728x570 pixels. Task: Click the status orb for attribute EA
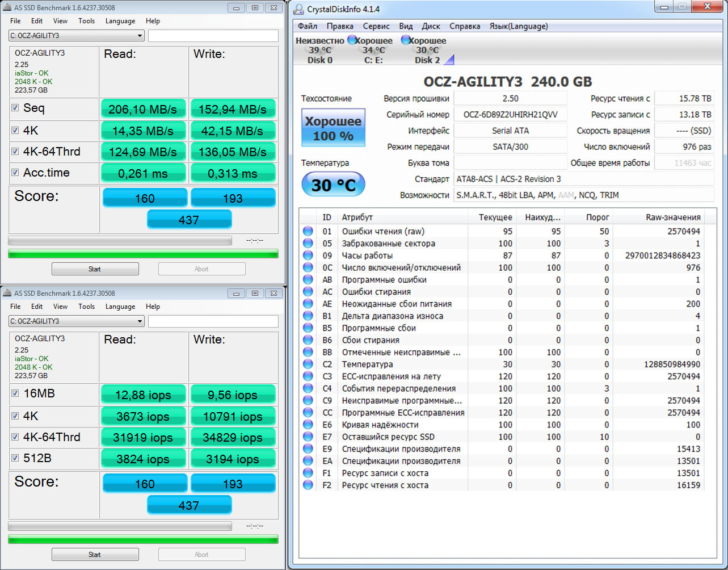click(308, 460)
